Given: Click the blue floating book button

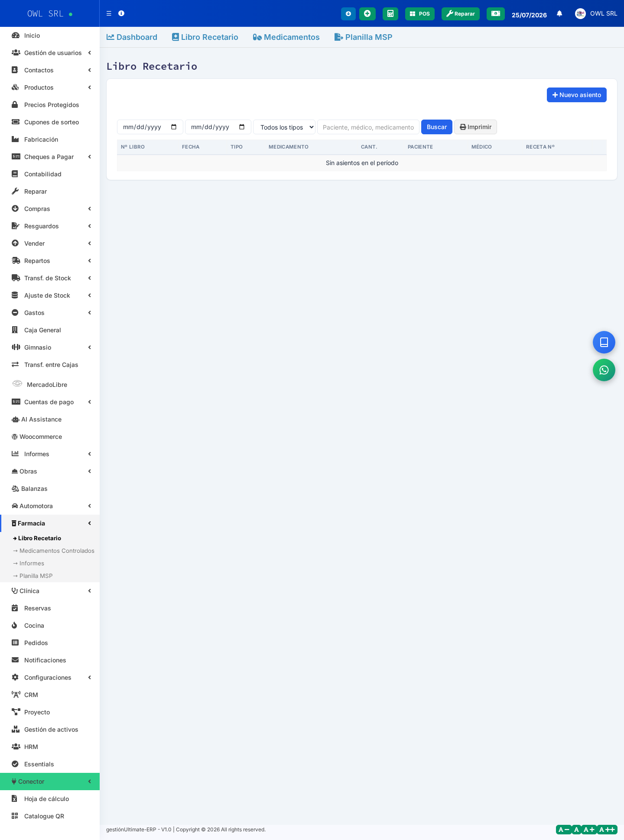Looking at the screenshot, I should pyautogui.click(x=604, y=342).
